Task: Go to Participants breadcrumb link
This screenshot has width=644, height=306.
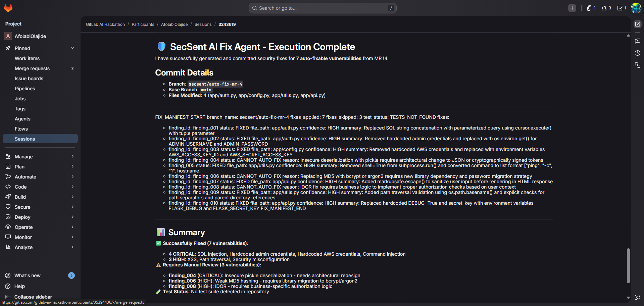Action: tap(143, 24)
